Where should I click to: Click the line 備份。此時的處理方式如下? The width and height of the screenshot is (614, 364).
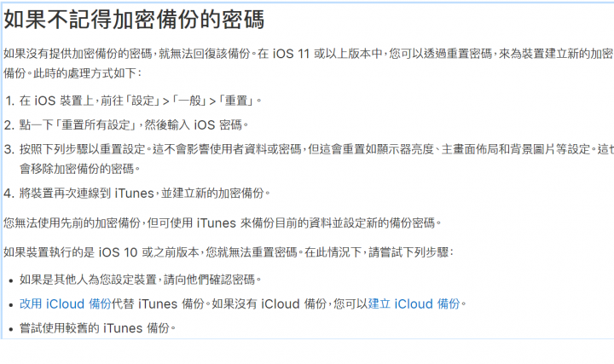(72, 73)
